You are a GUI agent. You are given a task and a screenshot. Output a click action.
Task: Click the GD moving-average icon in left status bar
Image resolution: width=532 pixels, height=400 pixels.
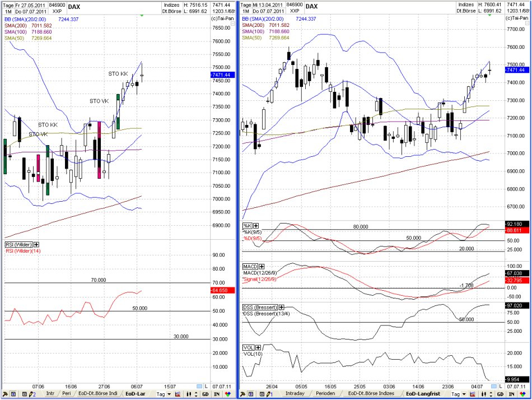pos(206,394)
